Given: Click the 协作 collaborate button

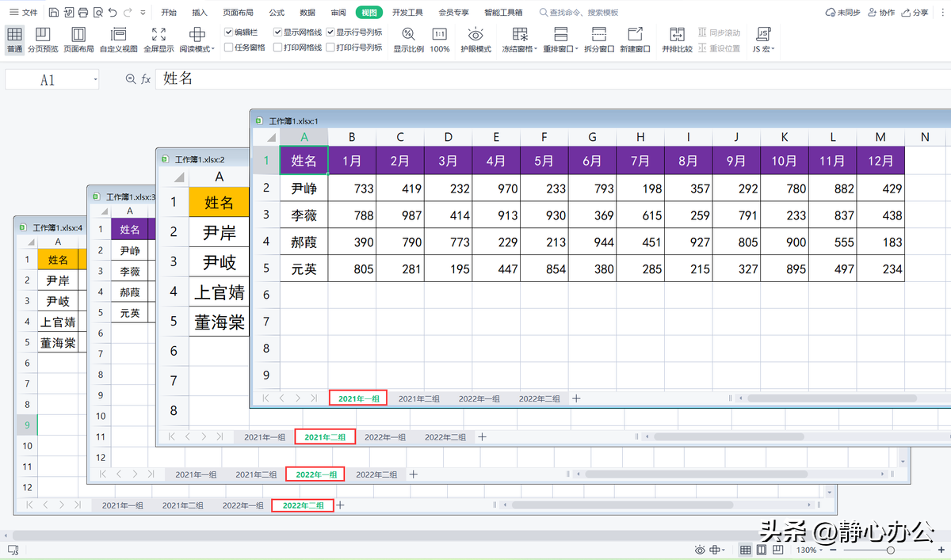Looking at the screenshot, I should [881, 13].
